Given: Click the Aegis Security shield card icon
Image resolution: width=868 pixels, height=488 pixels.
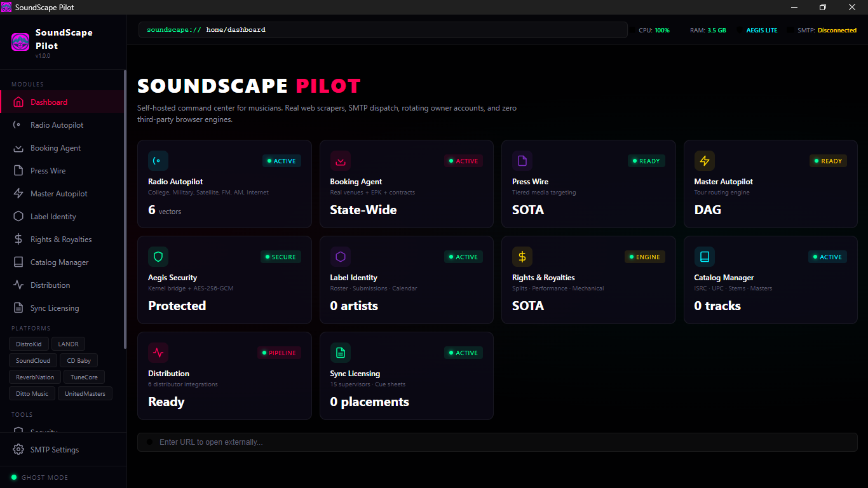Looking at the screenshot, I should pyautogui.click(x=158, y=257).
